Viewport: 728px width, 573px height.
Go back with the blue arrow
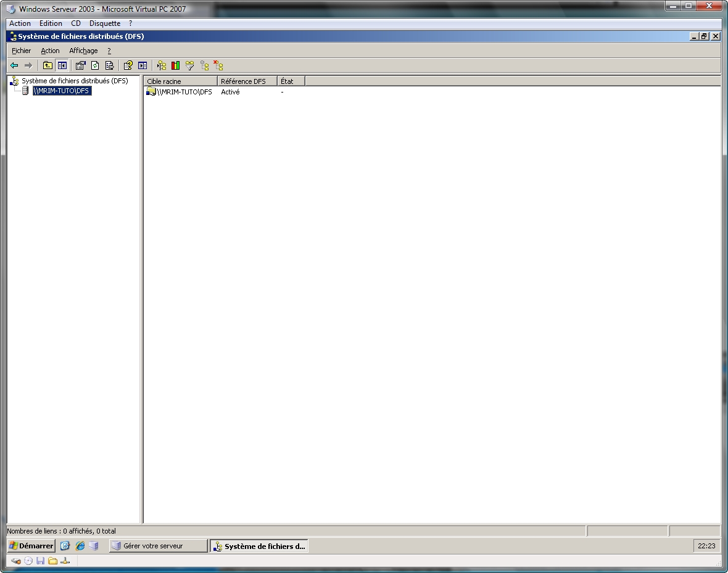14,65
